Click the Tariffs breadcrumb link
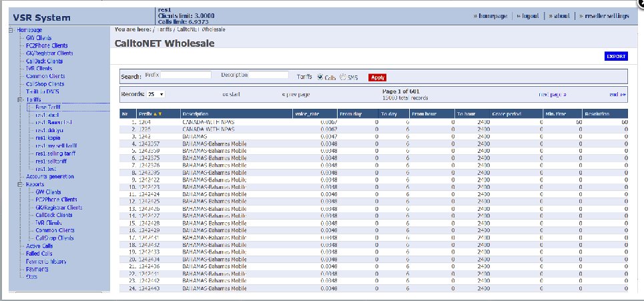 (x=164, y=29)
